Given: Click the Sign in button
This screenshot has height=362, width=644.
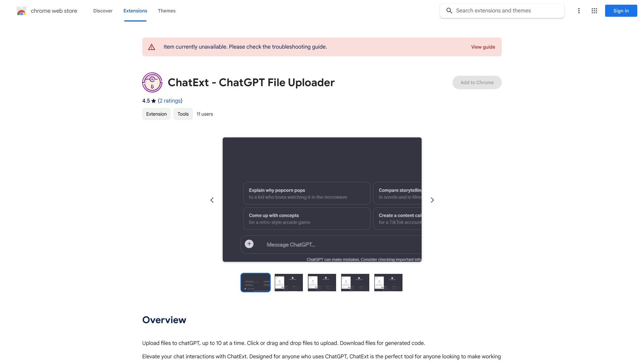Looking at the screenshot, I should click(621, 11).
